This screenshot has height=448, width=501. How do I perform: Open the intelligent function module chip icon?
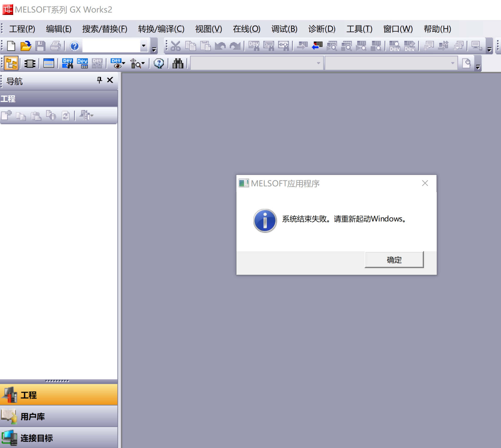pyautogui.click(x=30, y=64)
